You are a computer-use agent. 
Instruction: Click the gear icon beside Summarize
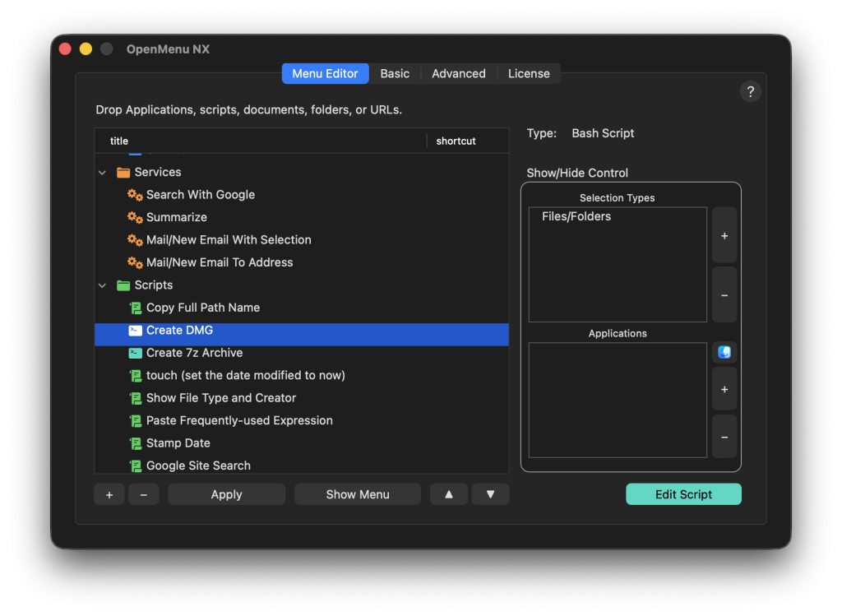tap(135, 217)
